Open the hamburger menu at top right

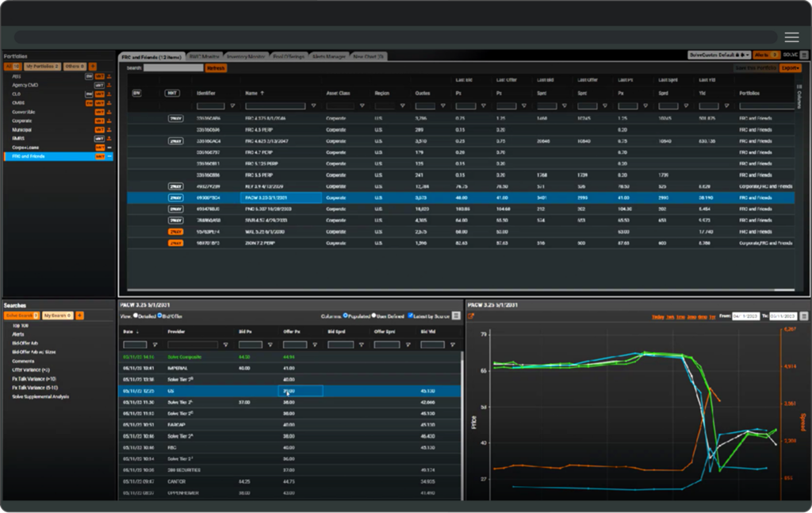click(791, 37)
